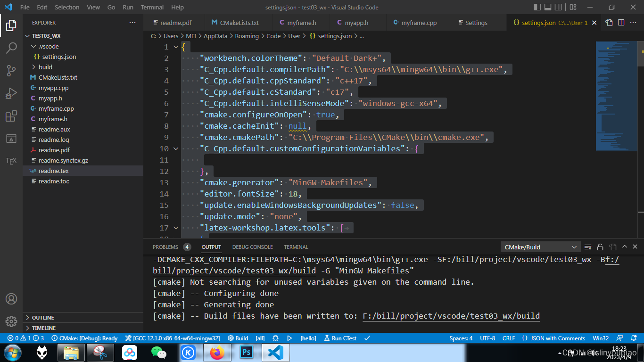Open the Extensions view
Viewport: 644px width, 362px height.
(x=12, y=116)
